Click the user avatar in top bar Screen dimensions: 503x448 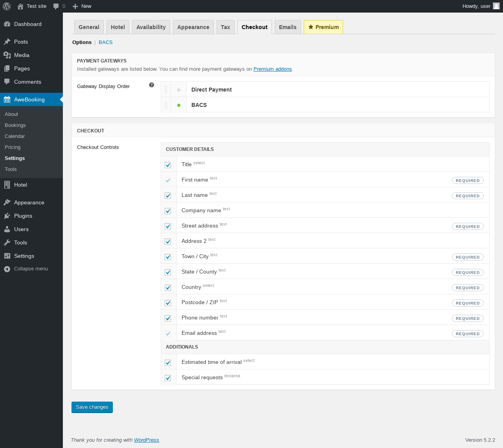click(496, 6)
